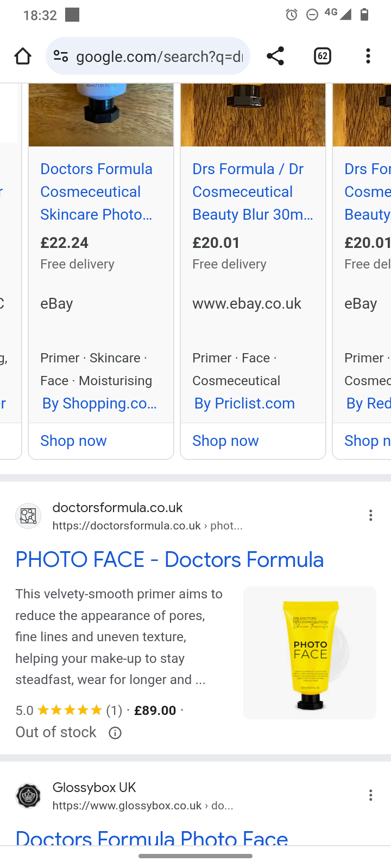Tap the Chrome home icon
The height and width of the screenshot is (868, 391).
point(23,56)
